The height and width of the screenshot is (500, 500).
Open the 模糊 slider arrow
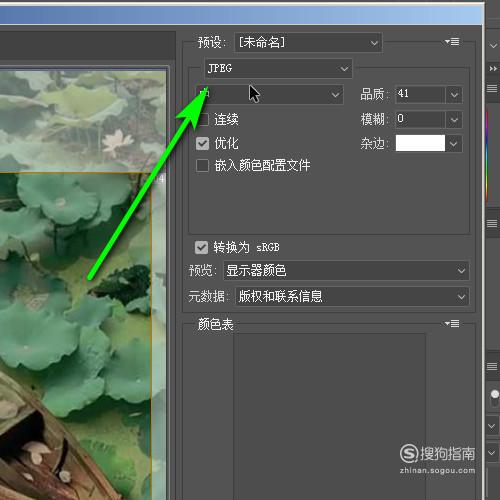(454, 120)
